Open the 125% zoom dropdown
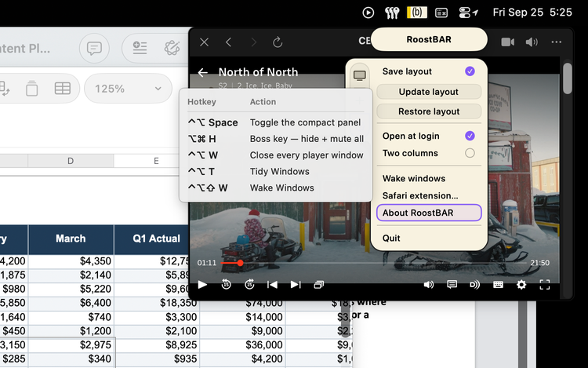 coord(128,89)
